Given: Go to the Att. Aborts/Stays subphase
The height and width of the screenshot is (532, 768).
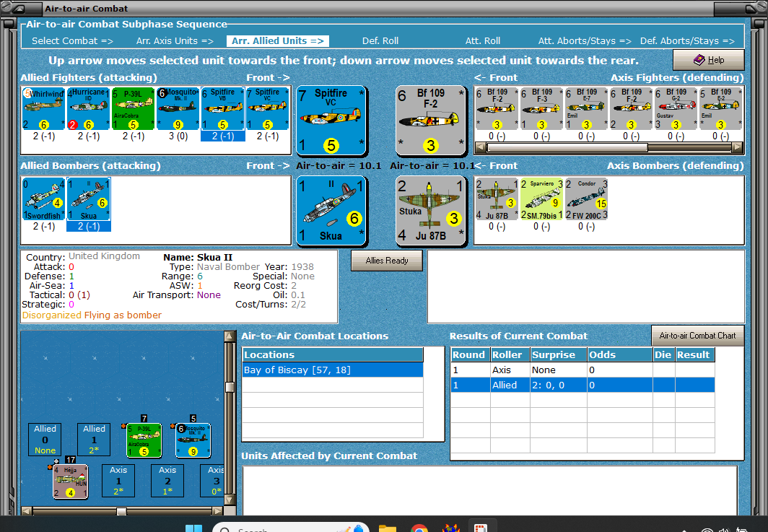Looking at the screenshot, I should click(585, 41).
